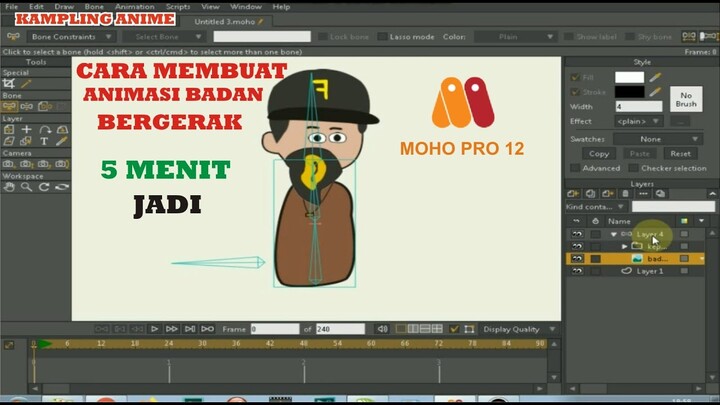Image resolution: width=720 pixels, height=405 pixels.
Task: Pick the Shear Layer tool
Action: [x=9, y=141]
